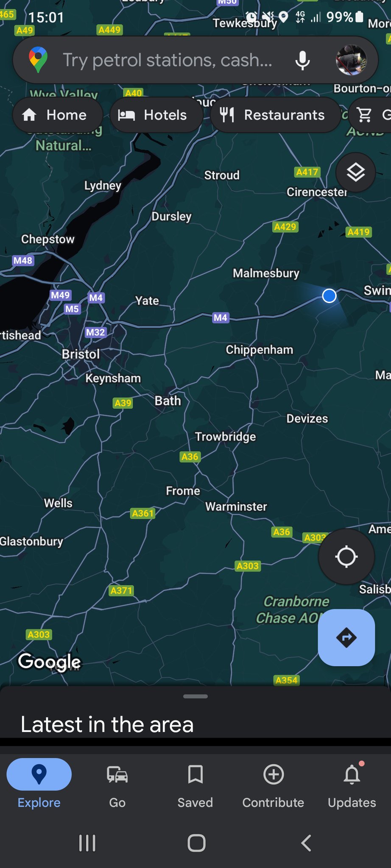
Task: Tap the blue directions arrow button
Action: point(346,637)
